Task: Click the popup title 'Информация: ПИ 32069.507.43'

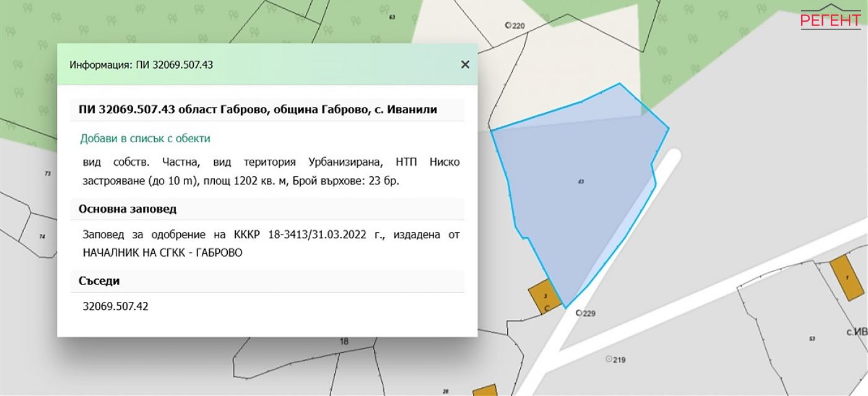Action: tap(141, 64)
